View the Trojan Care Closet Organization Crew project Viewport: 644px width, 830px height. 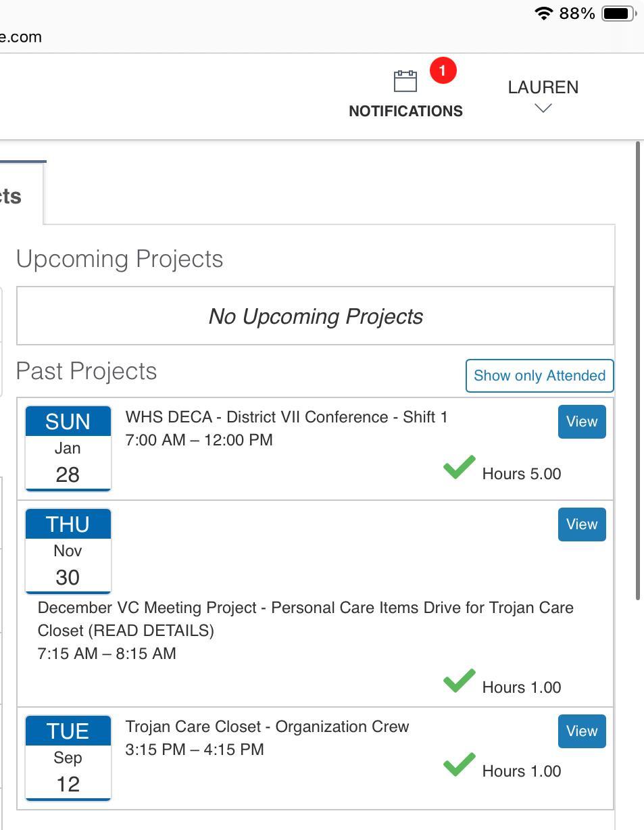pos(581,731)
